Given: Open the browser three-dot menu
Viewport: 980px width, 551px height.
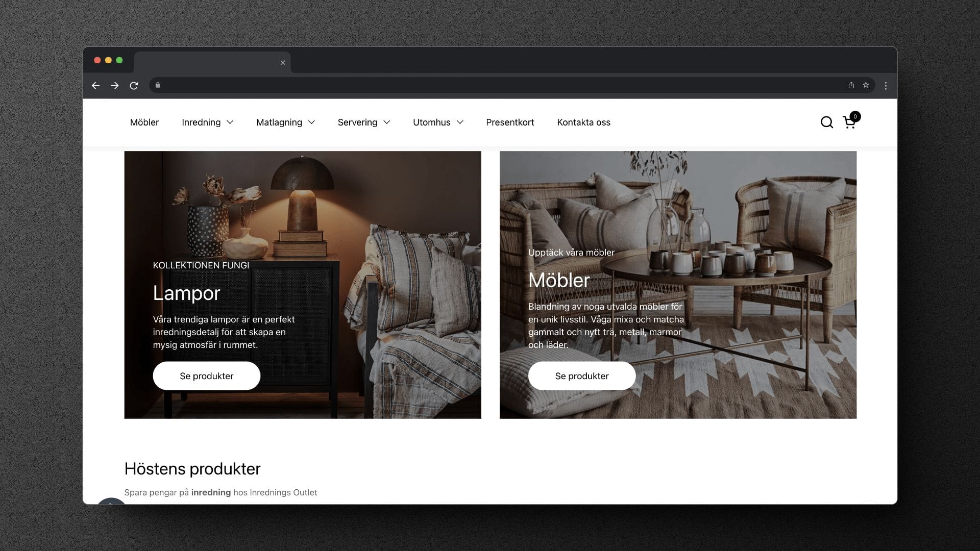Looking at the screenshot, I should point(886,86).
